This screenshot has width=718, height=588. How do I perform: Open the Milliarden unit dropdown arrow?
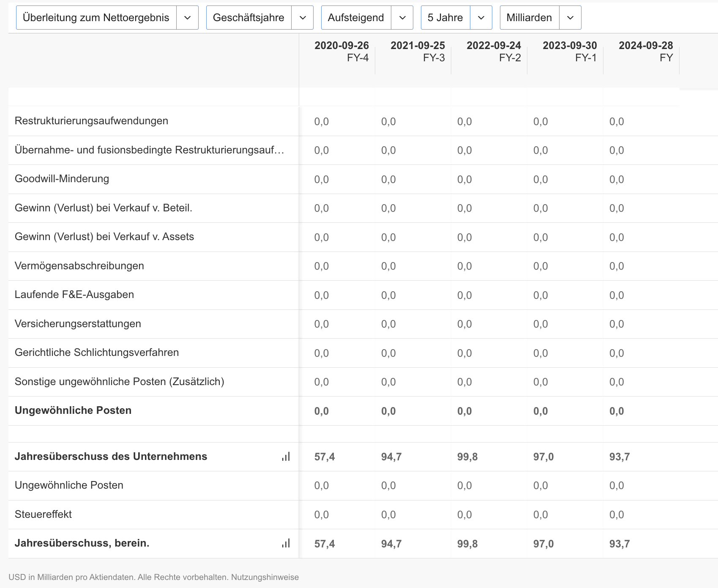(571, 18)
